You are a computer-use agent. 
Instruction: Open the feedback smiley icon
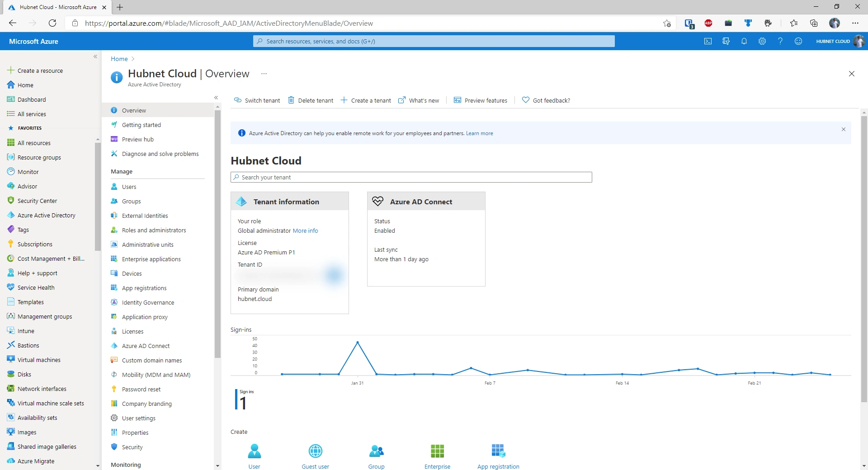798,41
